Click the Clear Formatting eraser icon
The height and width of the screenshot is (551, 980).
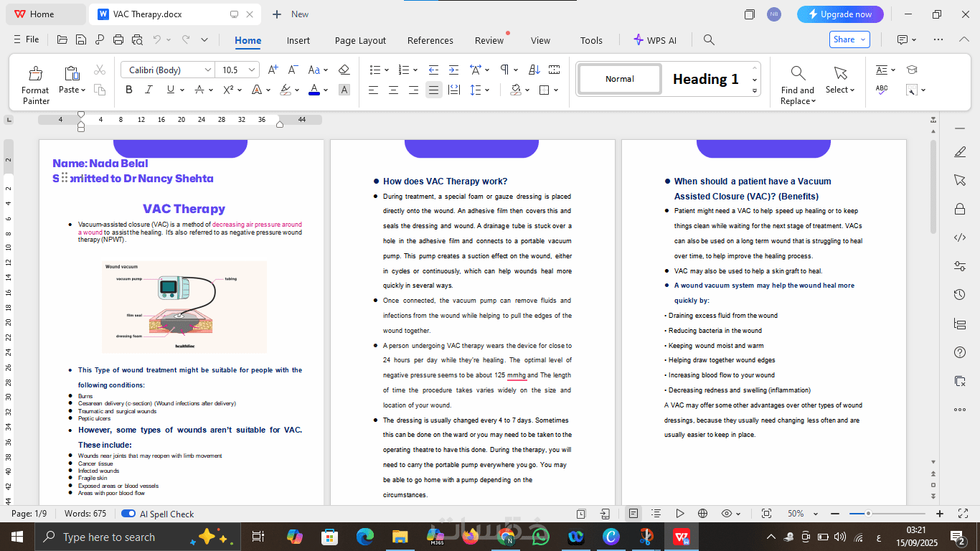[344, 70]
